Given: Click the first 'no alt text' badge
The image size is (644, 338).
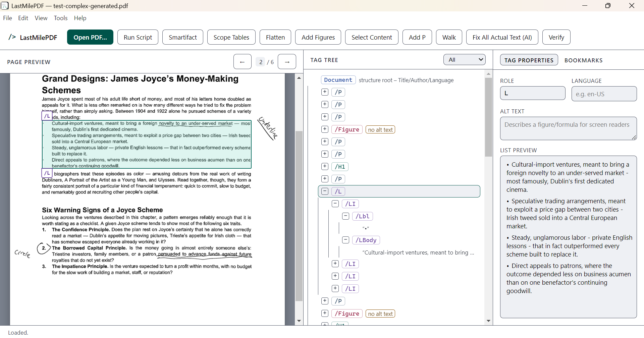Looking at the screenshot, I should pyautogui.click(x=380, y=130).
